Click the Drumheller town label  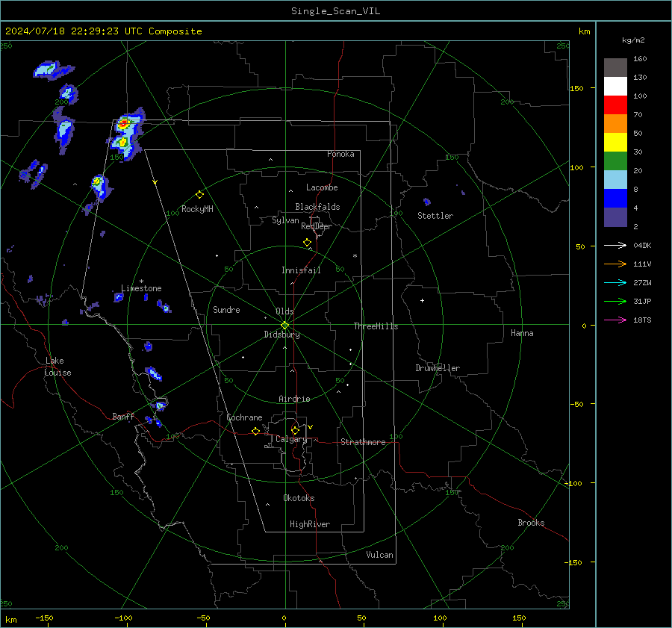pyautogui.click(x=438, y=368)
